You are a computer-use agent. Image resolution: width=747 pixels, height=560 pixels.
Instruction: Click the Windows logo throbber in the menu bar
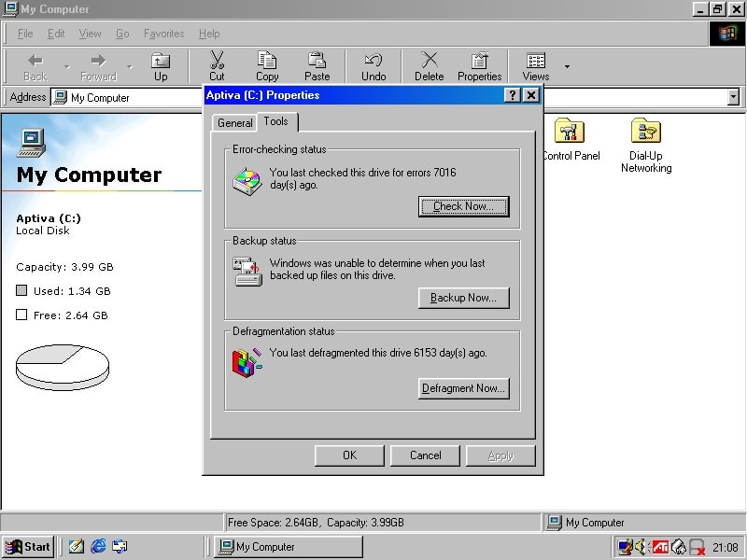[727, 34]
